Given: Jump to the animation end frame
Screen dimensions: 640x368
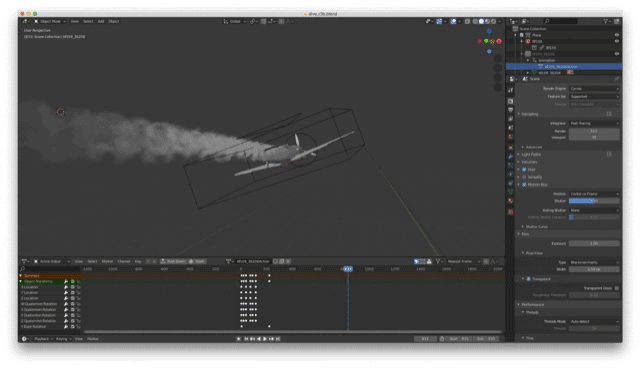Looking at the screenshot, I should (x=278, y=339).
